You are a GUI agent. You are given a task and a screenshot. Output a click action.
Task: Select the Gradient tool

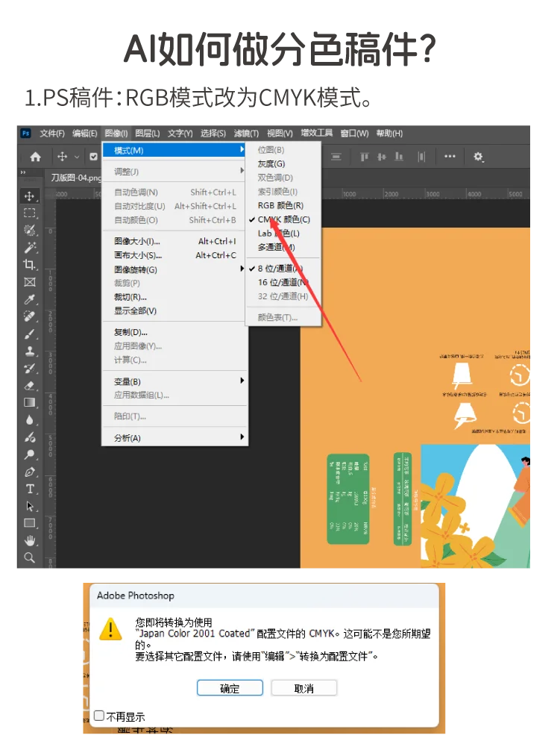click(30, 402)
